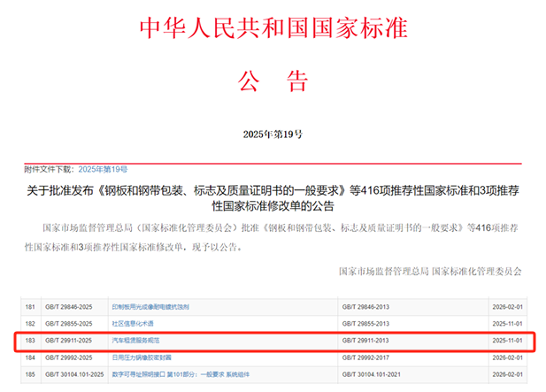
Task: Click the date 2026-02-01 in row 184
Action: click(x=507, y=357)
